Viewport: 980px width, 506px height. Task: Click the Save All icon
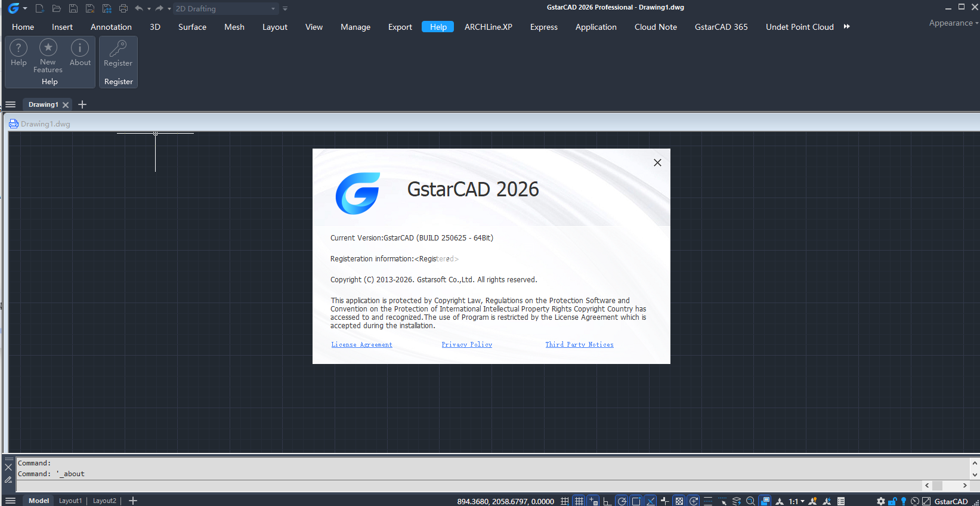[x=107, y=8]
